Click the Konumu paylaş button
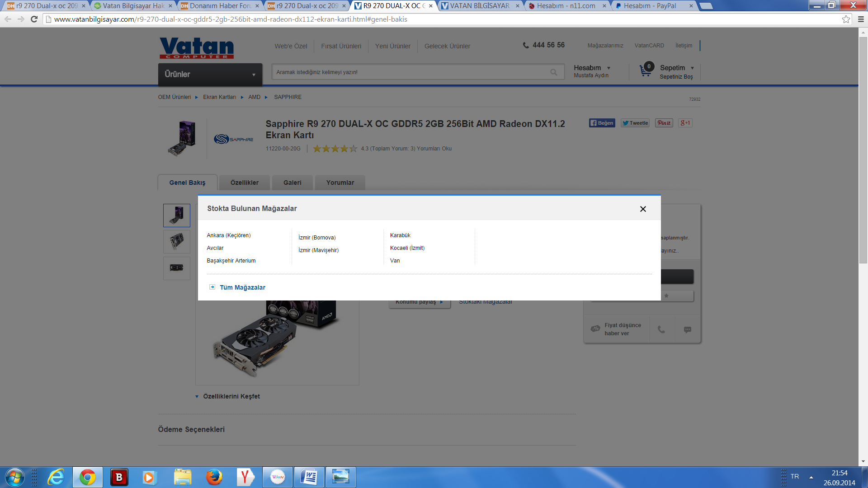868x488 pixels. point(420,302)
